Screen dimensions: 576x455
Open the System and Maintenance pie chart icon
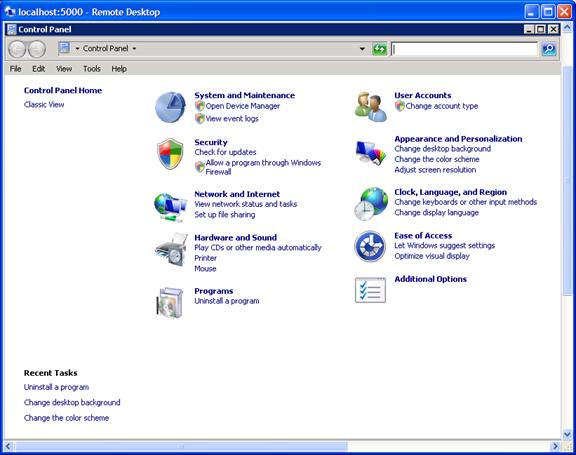(x=170, y=107)
